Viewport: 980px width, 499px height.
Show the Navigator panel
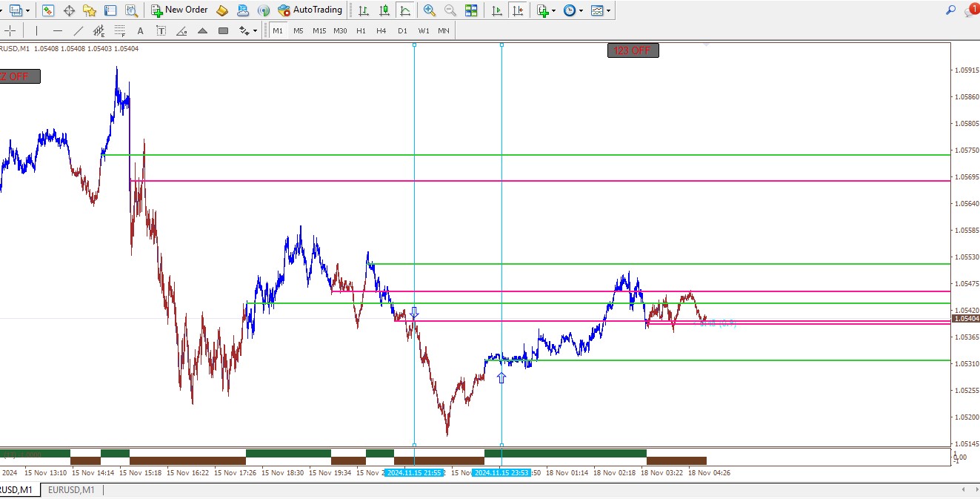click(90, 10)
